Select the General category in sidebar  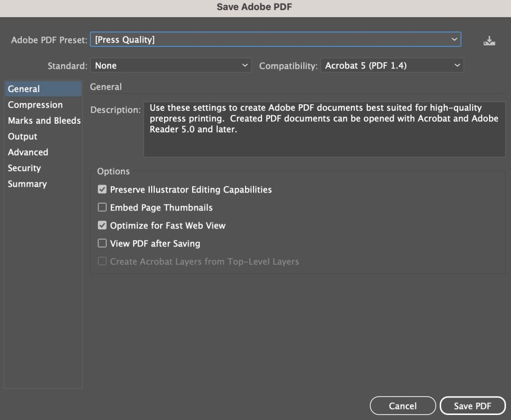click(x=24, y=89)
